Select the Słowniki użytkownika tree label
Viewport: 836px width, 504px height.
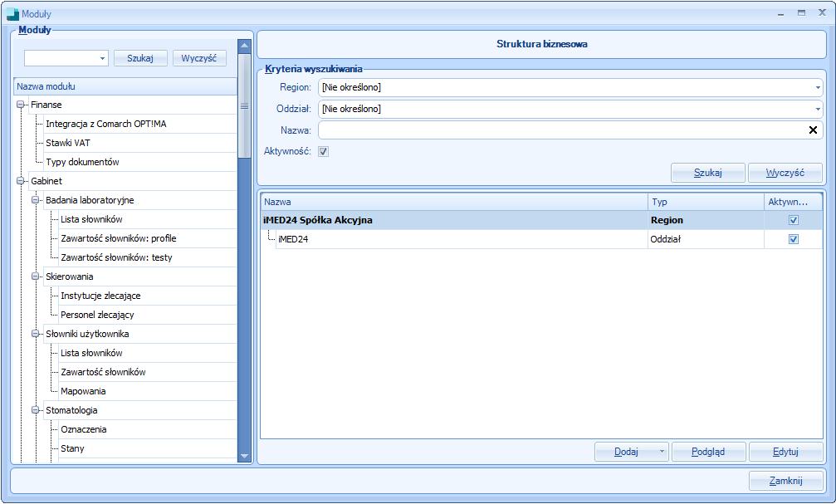(87, 334)
